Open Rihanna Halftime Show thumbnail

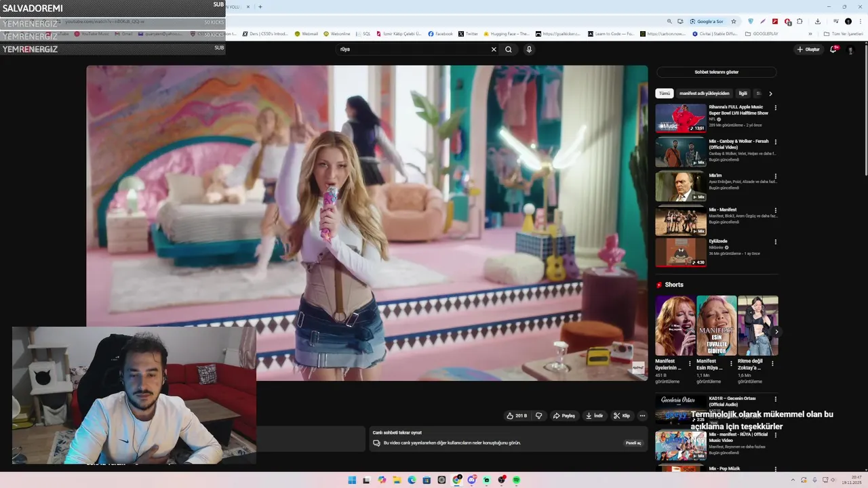tap(681, 118)
